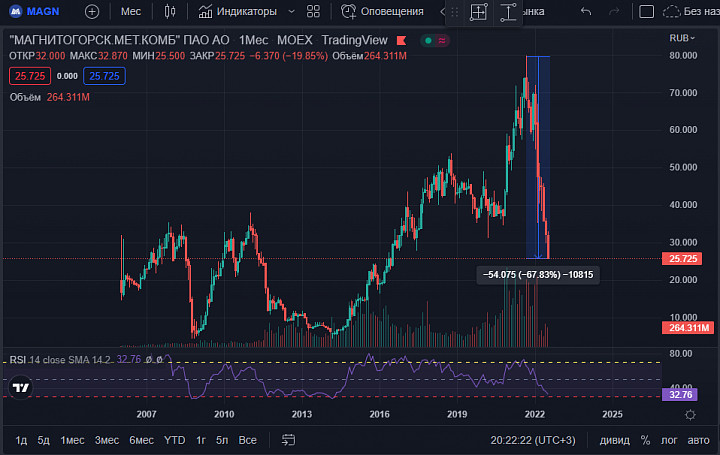Click the 264.311M volume label on the scale
The height and width of the screenshot is (455, 720).
688,328
